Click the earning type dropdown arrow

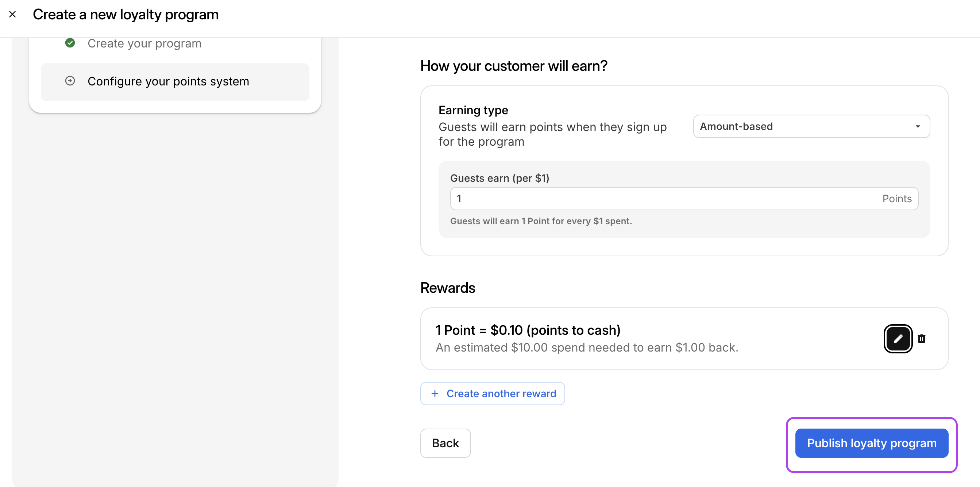[x=918, y=126]
